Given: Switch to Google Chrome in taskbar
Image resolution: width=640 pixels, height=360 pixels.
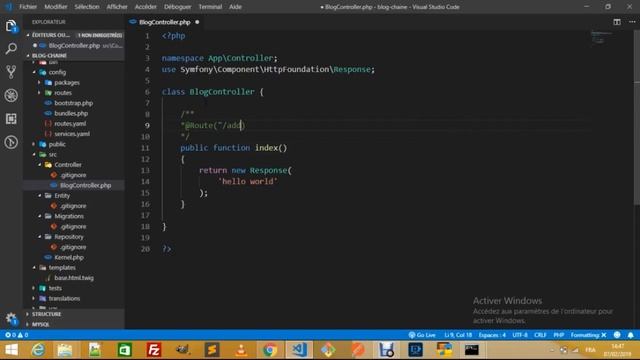Looking at the screenshot, I should tap(270, 350).
